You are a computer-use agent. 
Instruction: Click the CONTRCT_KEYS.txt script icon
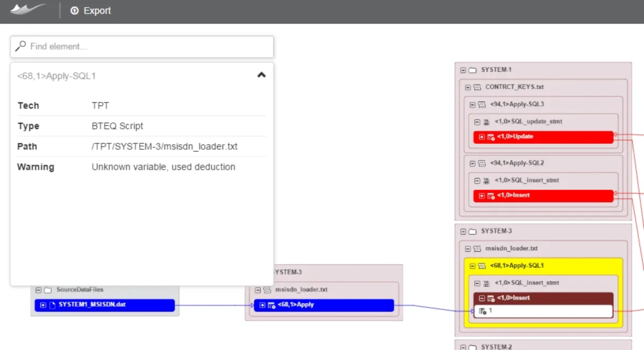click(477, 87)
